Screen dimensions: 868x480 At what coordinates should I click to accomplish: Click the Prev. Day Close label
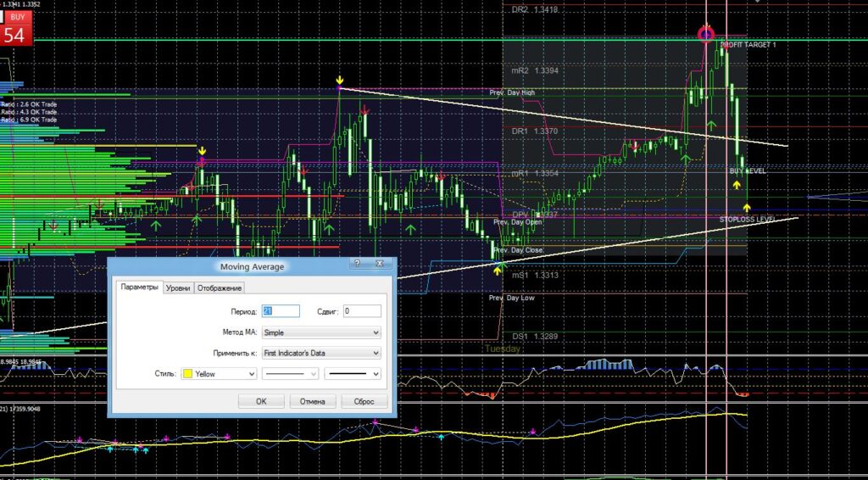[518, 250]
